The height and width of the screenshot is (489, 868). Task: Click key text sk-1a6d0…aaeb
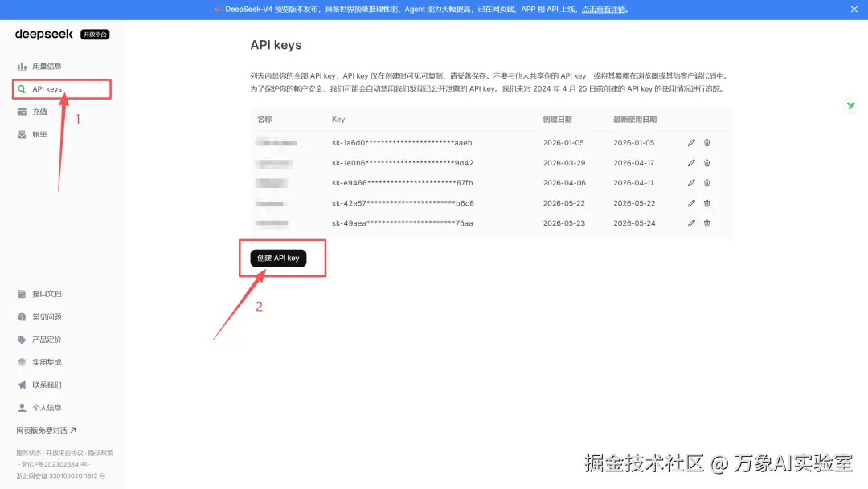402,143
